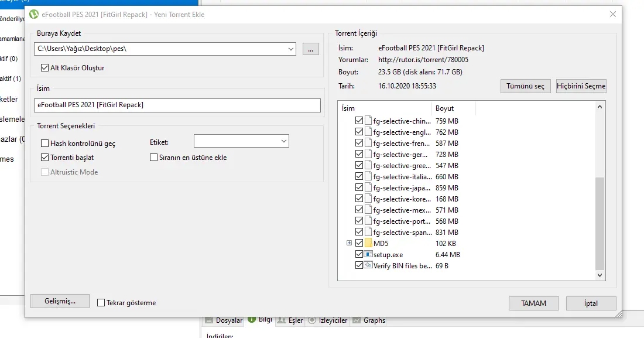Close the Yeni Torrent Ekle dialog
Screen dimensions: 644x338
click(613, 14)
